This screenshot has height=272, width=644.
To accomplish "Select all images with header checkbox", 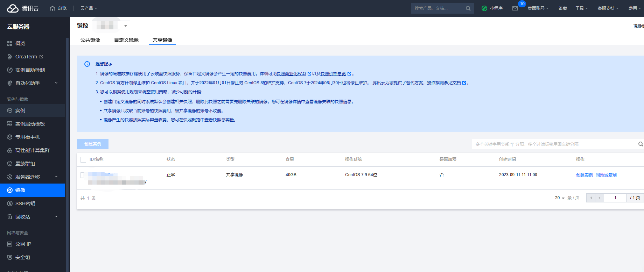I will 83,160.
